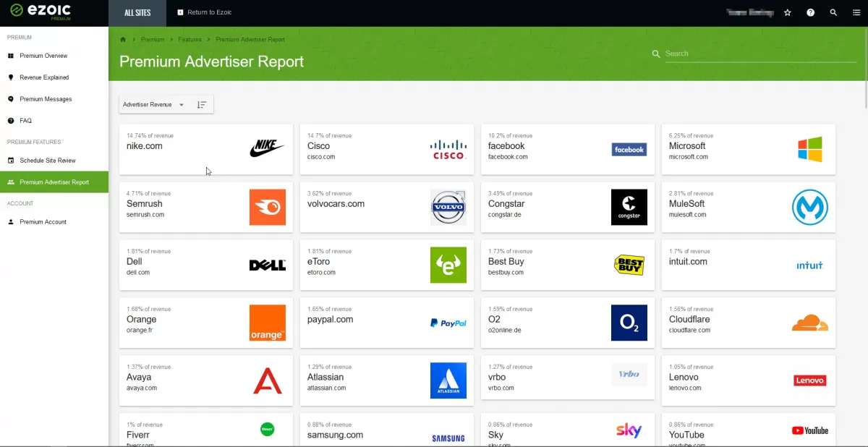Click the intuit logo
Viewport: 868px width, 447px height.
(x=810, y=265)
